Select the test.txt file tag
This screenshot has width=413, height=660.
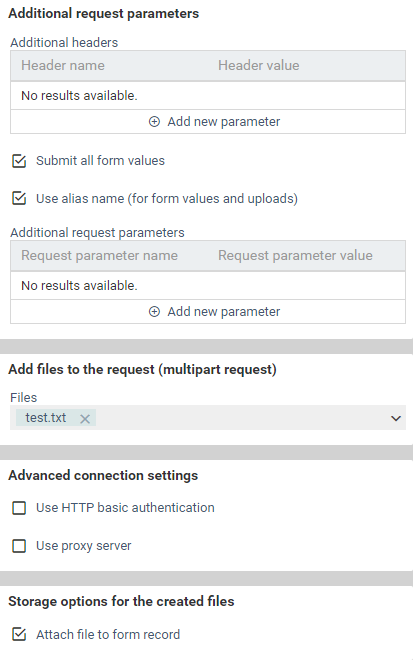coord(45,418)
